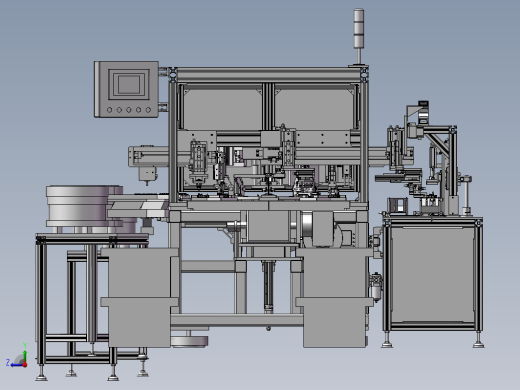This screenshot has height=390, width=520.
Task: Select the camera atop the right inspection station
Action: click(423, 113)
